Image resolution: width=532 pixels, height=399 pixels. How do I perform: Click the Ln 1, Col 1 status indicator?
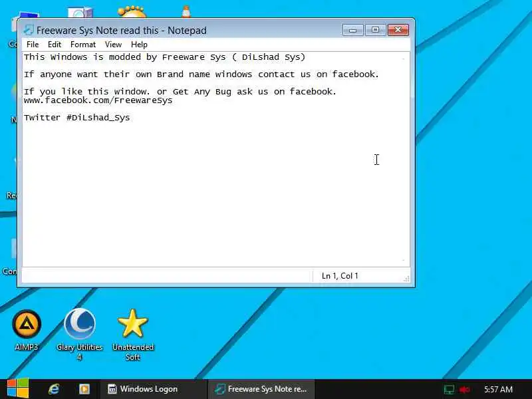(x=340, y=276)
